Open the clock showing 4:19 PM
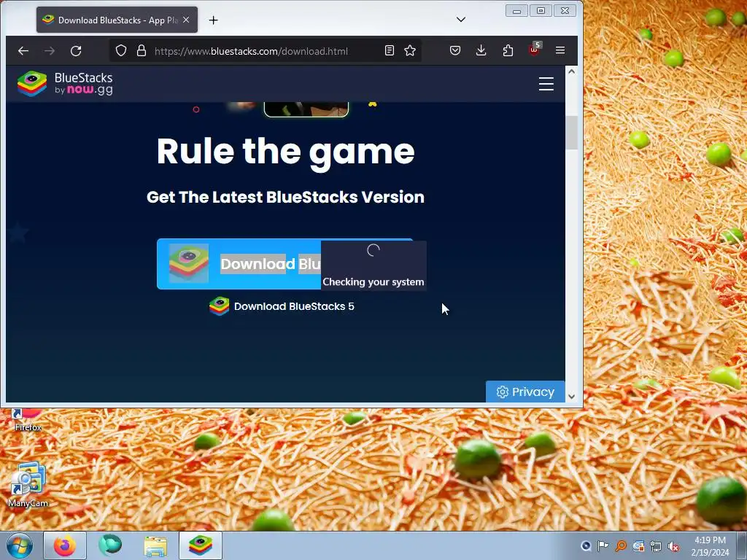This screenshot has height=560, width=747. point(710,546)
